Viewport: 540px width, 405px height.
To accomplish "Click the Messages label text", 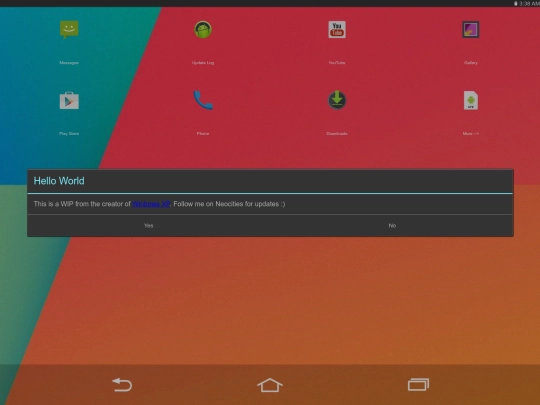I will point(69,63).
